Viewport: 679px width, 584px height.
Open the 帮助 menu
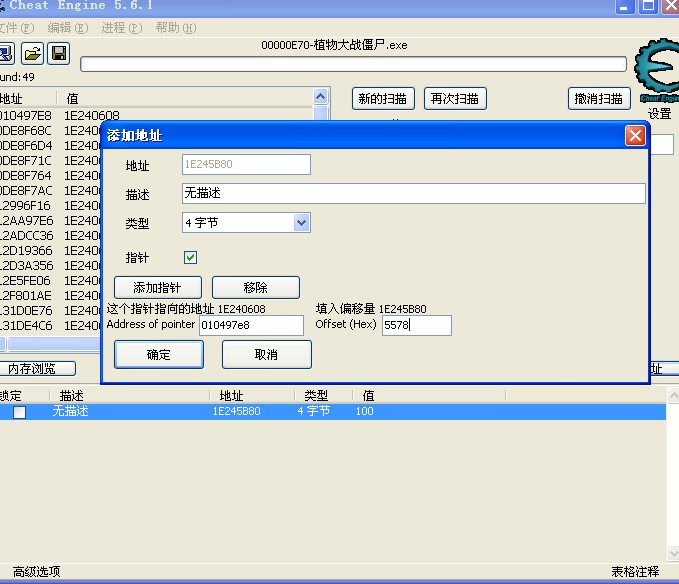pyautogui.click(x=176, y=28)
